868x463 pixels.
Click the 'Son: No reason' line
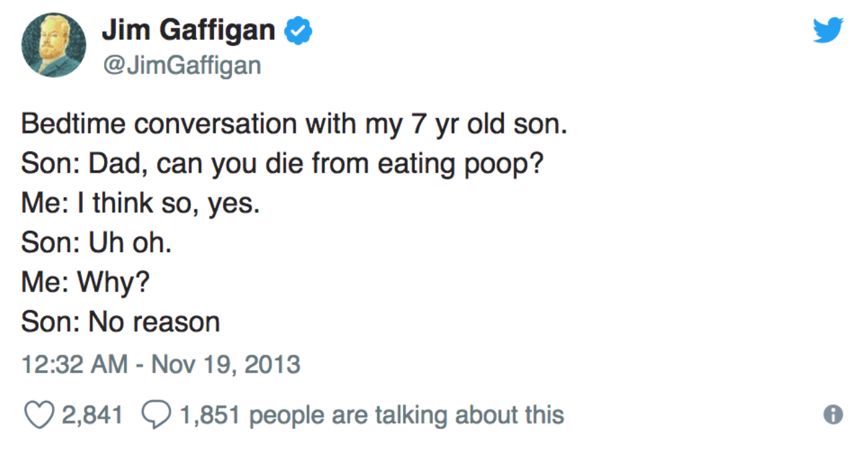(121, 323)
